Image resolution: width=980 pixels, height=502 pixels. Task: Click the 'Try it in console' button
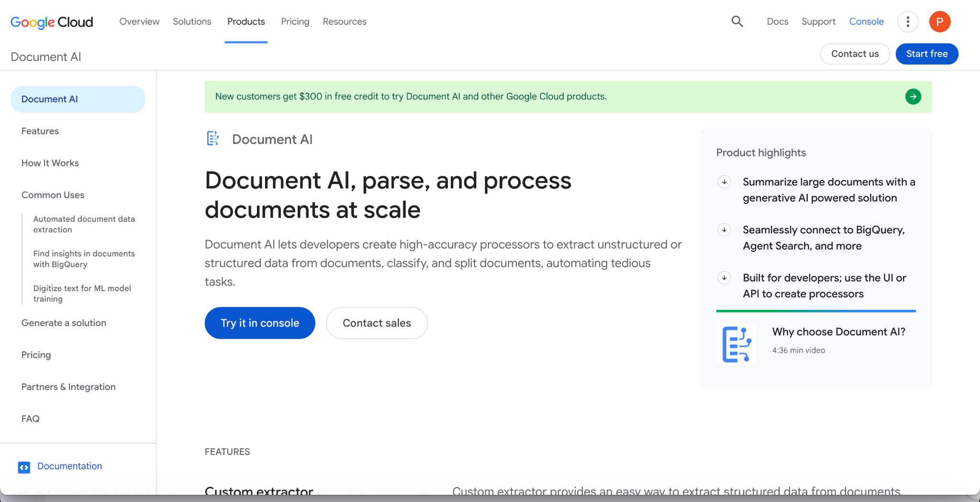click(x=260, y=323)
